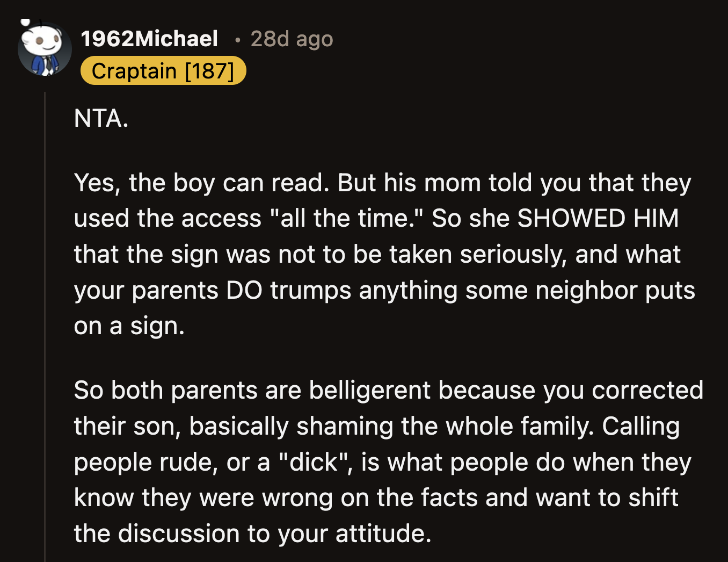Click the 28d ago timestamp
This screenshot has height=562, width=728.
tap(291, 39)
